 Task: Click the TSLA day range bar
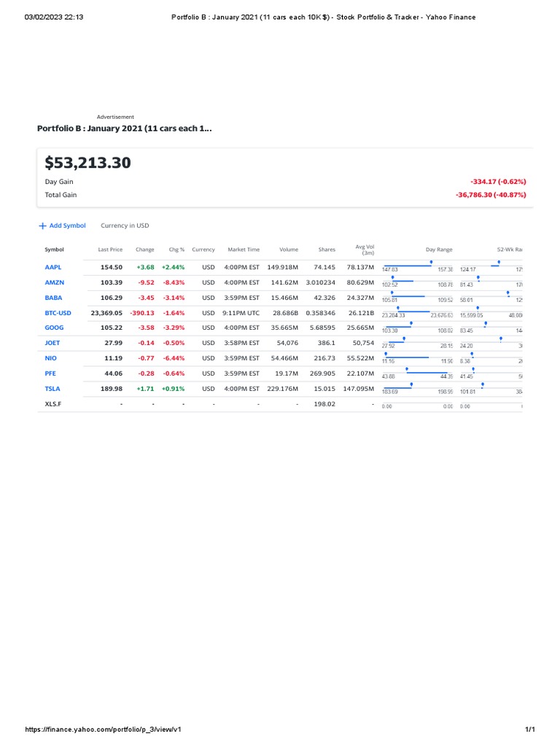click(417, 388)
